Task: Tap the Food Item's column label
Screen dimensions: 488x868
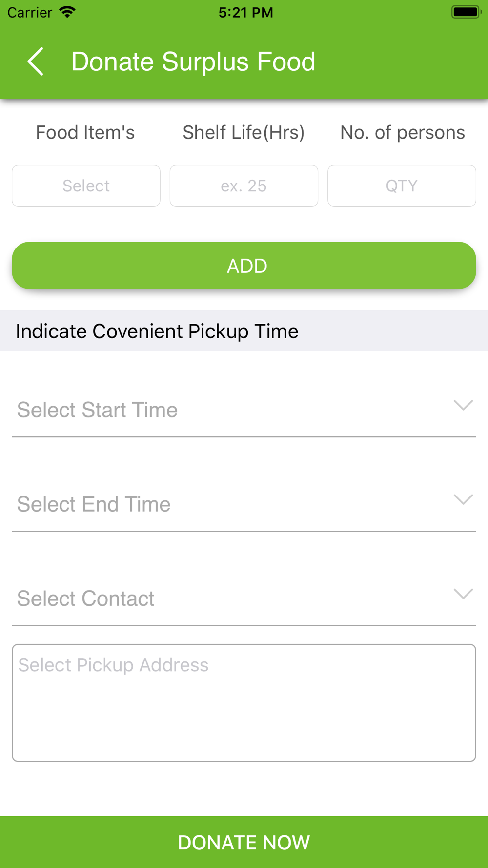Action: pos(85,133)
